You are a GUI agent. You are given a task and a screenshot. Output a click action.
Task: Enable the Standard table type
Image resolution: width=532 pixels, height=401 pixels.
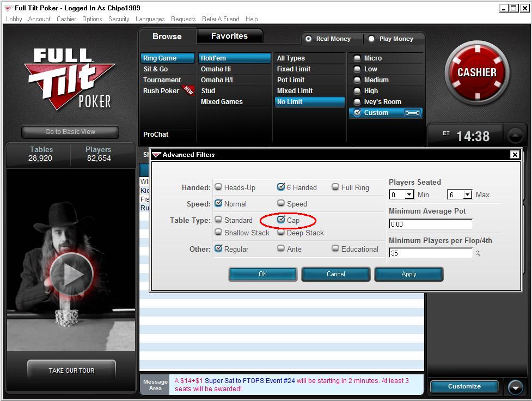[x=218, y=220]
